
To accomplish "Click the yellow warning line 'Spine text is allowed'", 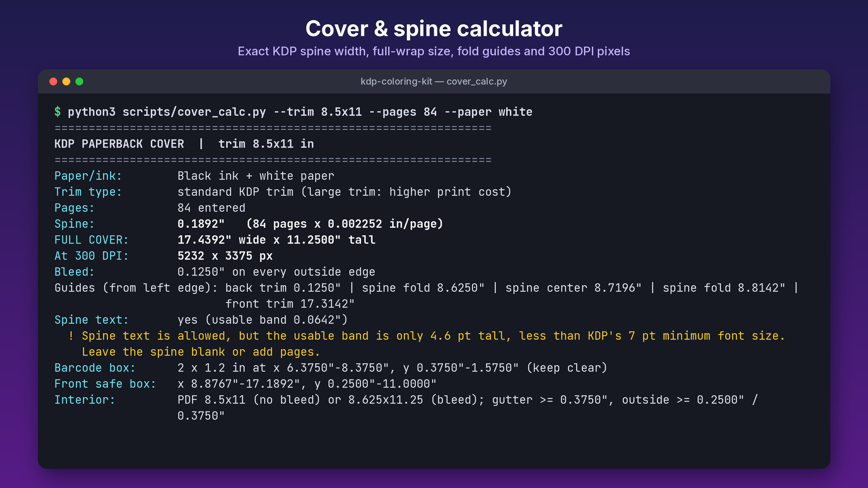I will coord(427,336).
